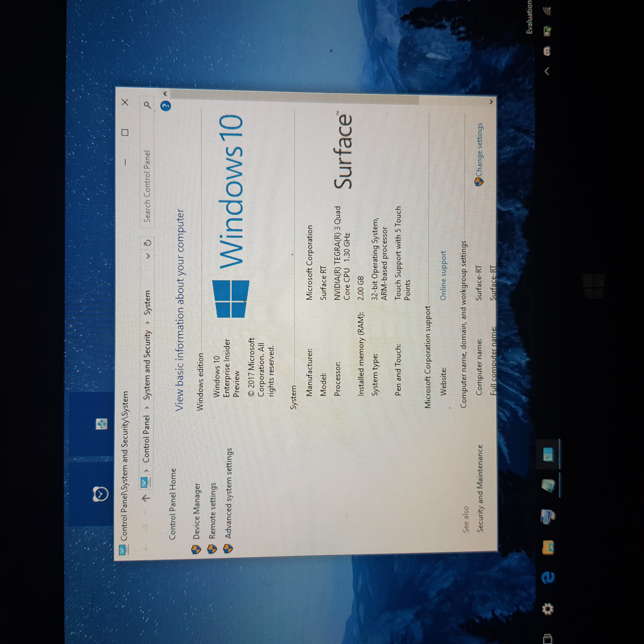The width and height of the screenshot is (644, 644).
Task: Click the search magnifier in the Control Panel search box
Action: [x=147, y=105]
